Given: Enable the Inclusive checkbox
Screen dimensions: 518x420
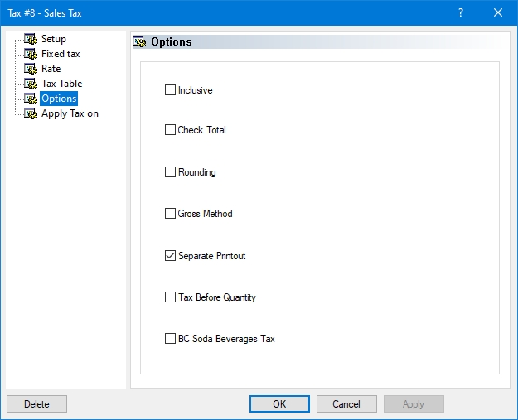Looking at the screenshot, I should click(171, 90).
